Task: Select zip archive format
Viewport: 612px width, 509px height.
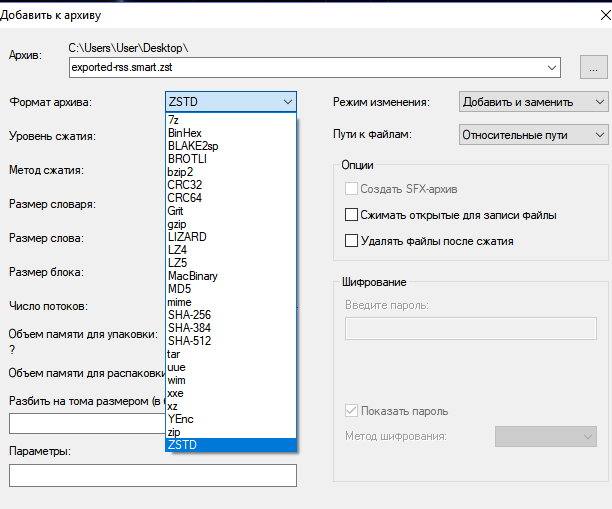Action: (231, 432)
